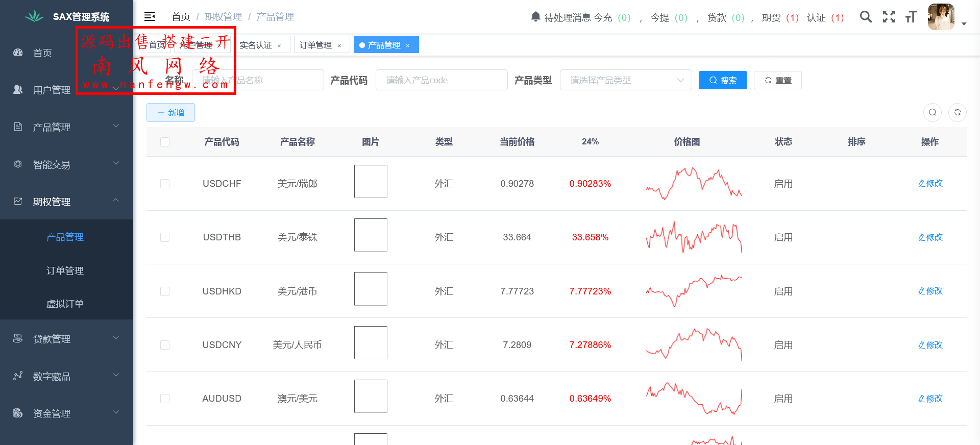Click 修改 link for USDCNY row
980x445 pixels.
tap(930, 345)
